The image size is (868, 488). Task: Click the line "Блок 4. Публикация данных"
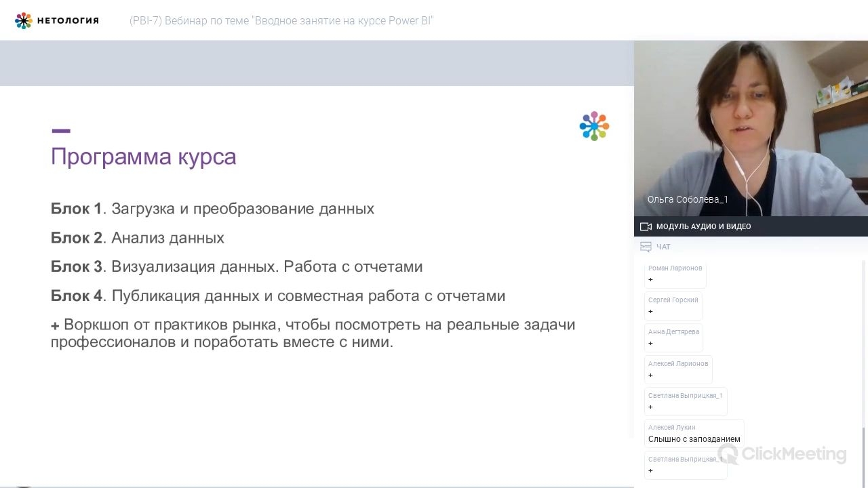tap(278, 296)
